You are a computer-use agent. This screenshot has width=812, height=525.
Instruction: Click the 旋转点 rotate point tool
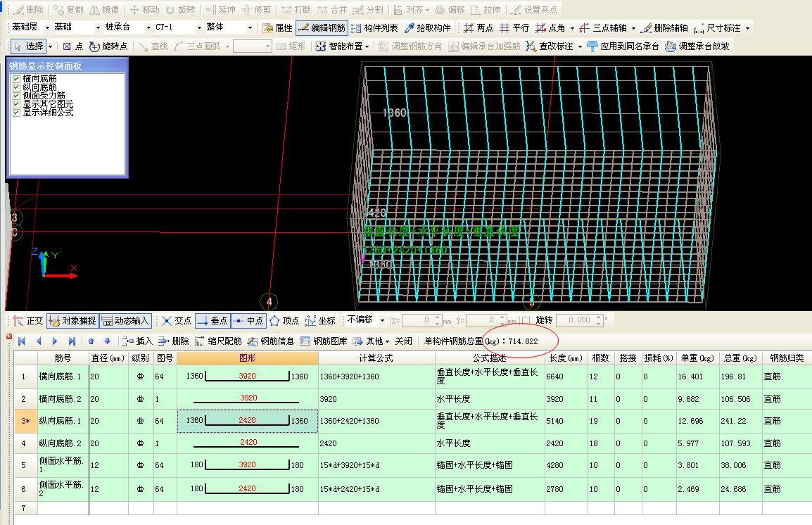point(108,46)
